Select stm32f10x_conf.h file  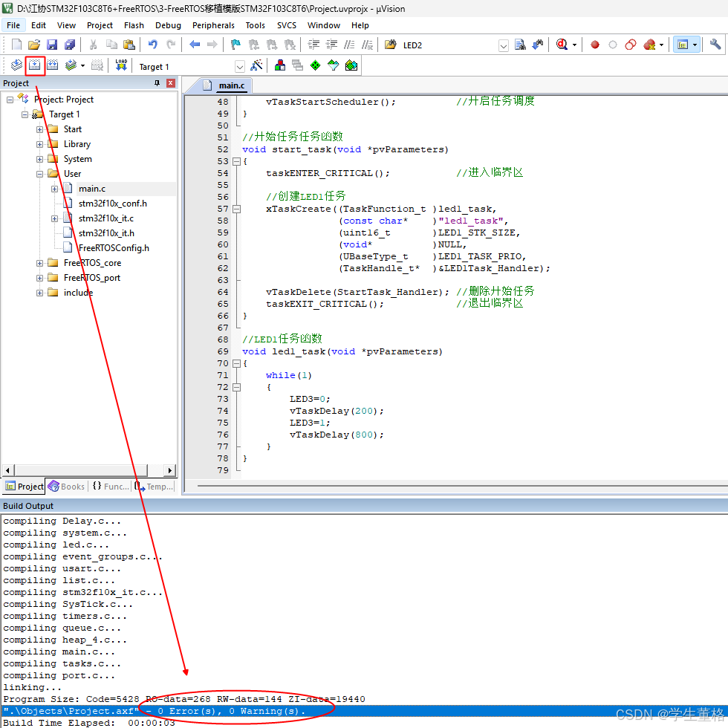tap(113, 204)
